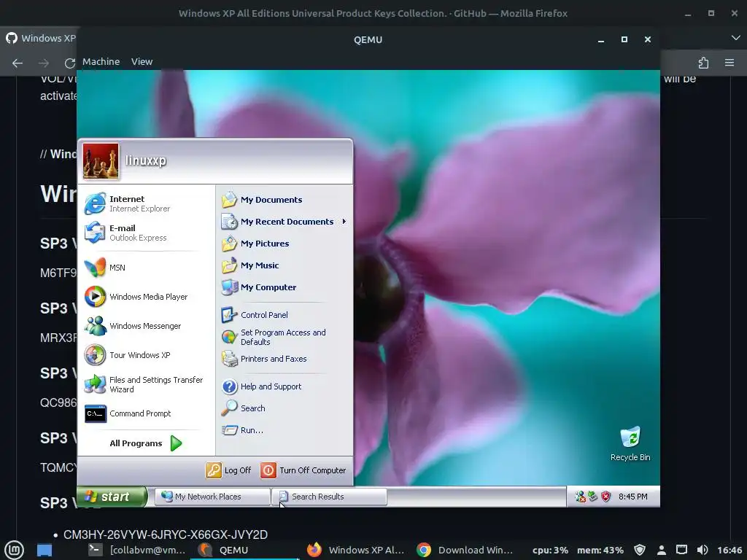Open the QEMU Machine menu
This screenshot has height=560, width=747.
pyautogui.click(x=101, y=61)
